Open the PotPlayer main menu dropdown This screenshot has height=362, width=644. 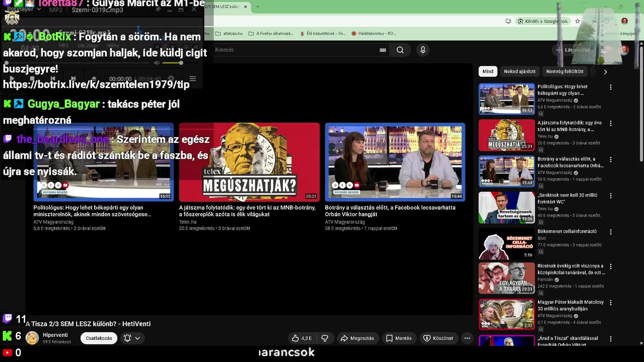[x=24, y=9]
